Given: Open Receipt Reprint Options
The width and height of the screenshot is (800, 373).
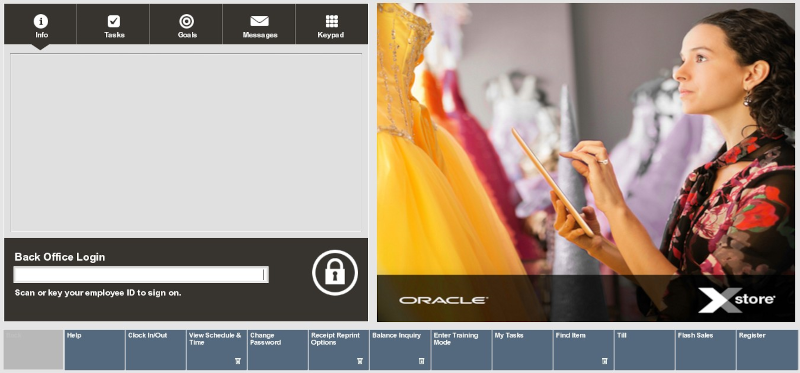Looking at the screenshot, I should pyautogui.click(x=339, y=350).
